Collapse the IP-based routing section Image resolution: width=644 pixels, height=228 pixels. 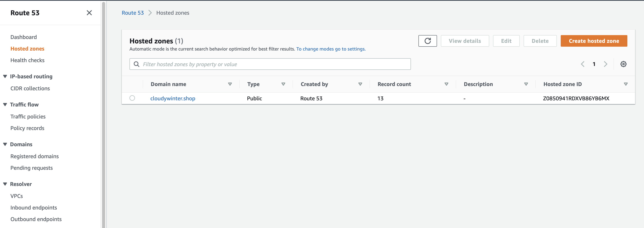tap(5, 76)
